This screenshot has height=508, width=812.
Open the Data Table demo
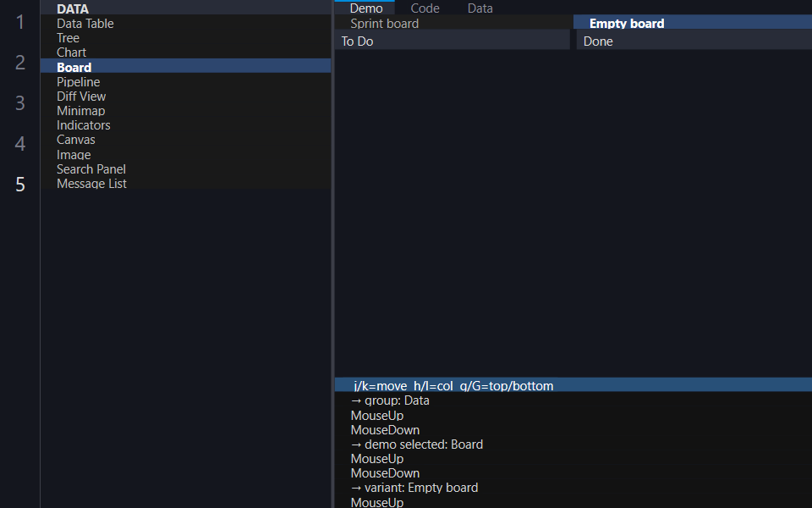point(185,24)
